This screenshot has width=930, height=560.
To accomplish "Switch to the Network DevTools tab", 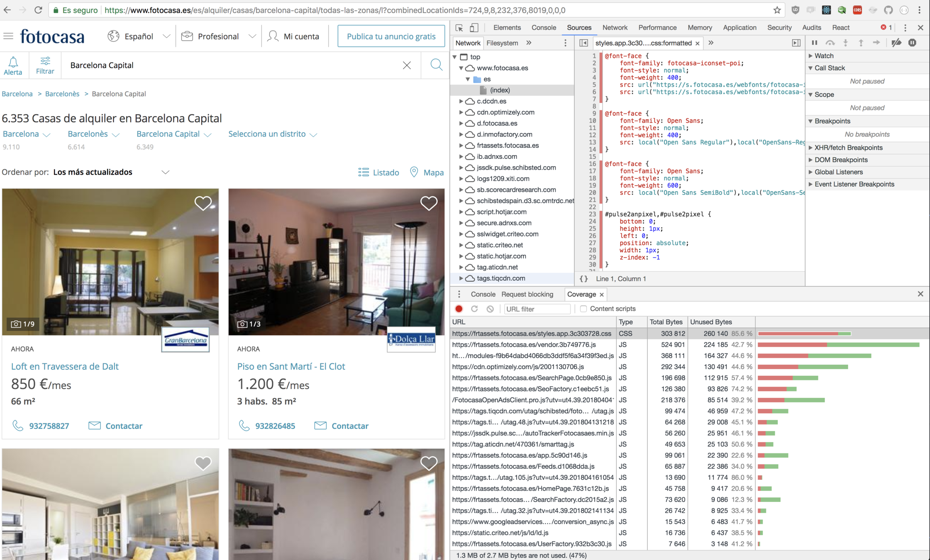I will pos(615,28).
